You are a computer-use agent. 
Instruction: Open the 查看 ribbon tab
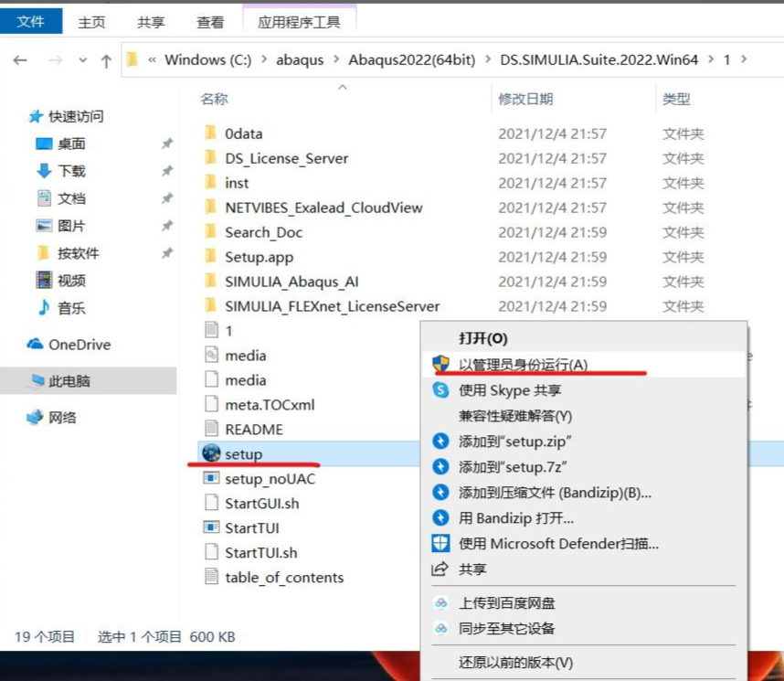210,23
